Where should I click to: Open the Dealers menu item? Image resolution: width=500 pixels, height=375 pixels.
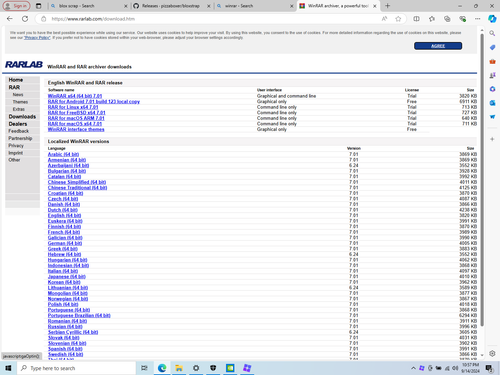tap(18, 124)
